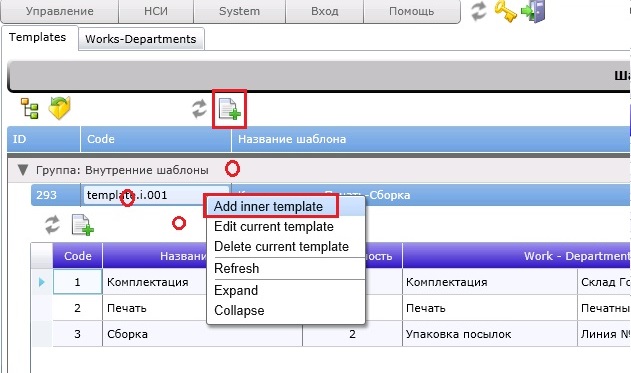Click the template.i.001 code field

(x=156, y=195)
